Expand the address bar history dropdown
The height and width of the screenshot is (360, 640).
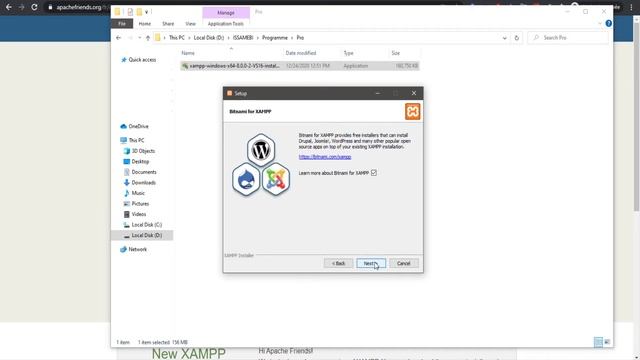(504, 38)
